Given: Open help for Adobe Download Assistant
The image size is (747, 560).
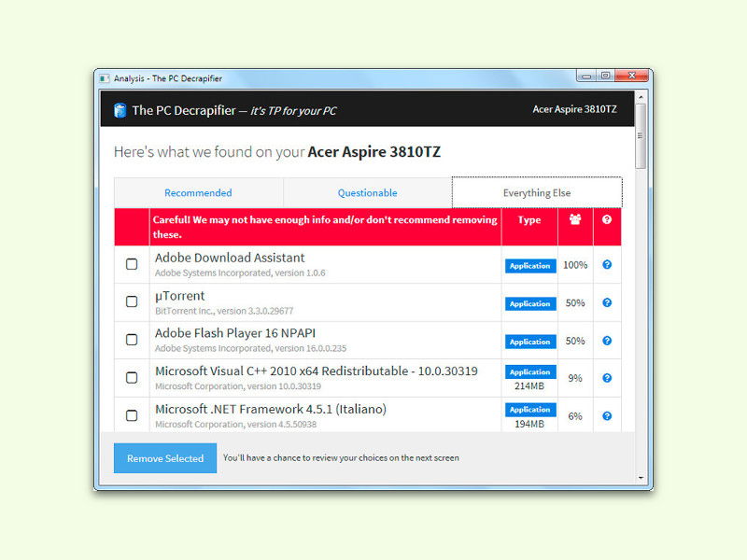Looking at the screenshot, I should coord(607,265).
